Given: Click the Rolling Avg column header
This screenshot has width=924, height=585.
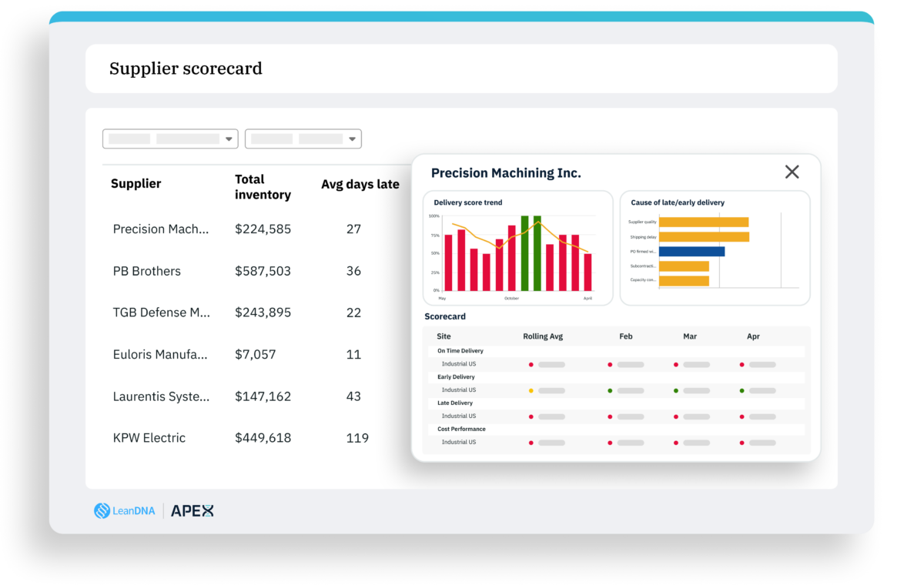Looking at the screenshot, I should (543, 336).
